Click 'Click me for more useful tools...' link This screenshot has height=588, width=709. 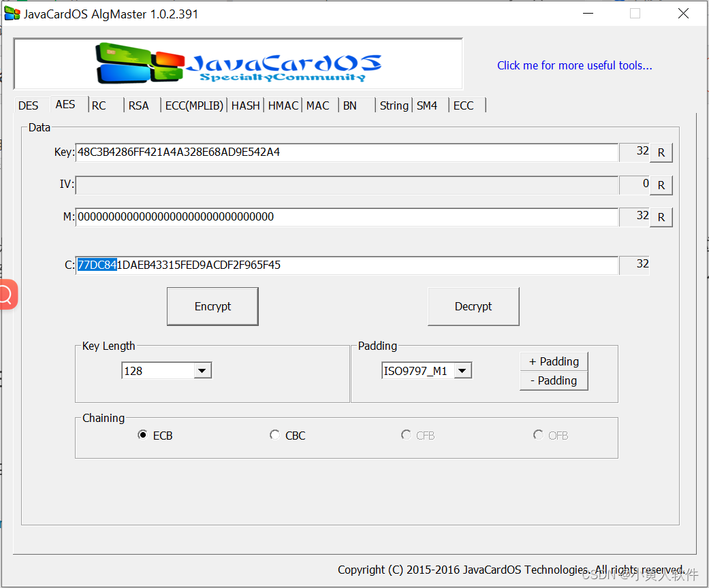click(x=574, y=65)
